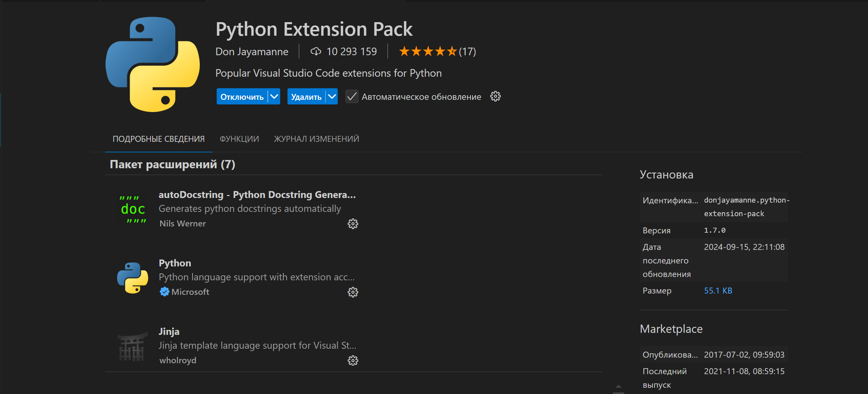Click the Пакет расширений (7) heading
The height and width of the screenshot is (394, 868).
click(172, 164)
